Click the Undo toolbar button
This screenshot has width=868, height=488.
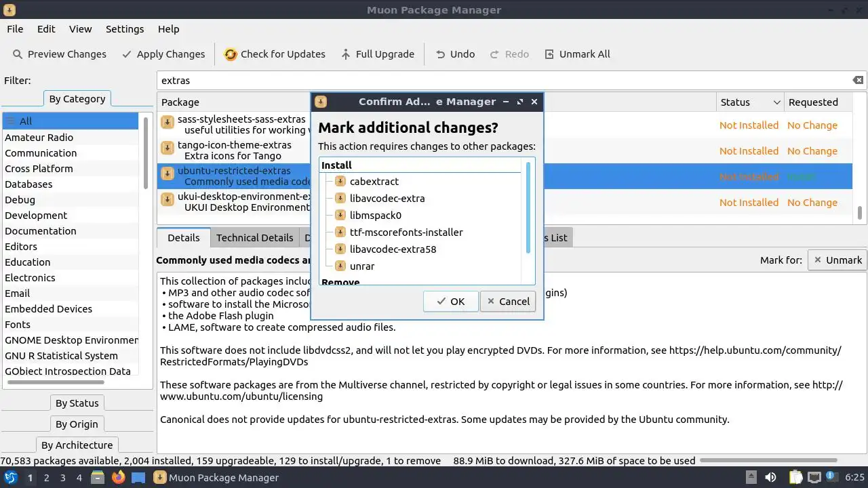click(x=455, y=54)
